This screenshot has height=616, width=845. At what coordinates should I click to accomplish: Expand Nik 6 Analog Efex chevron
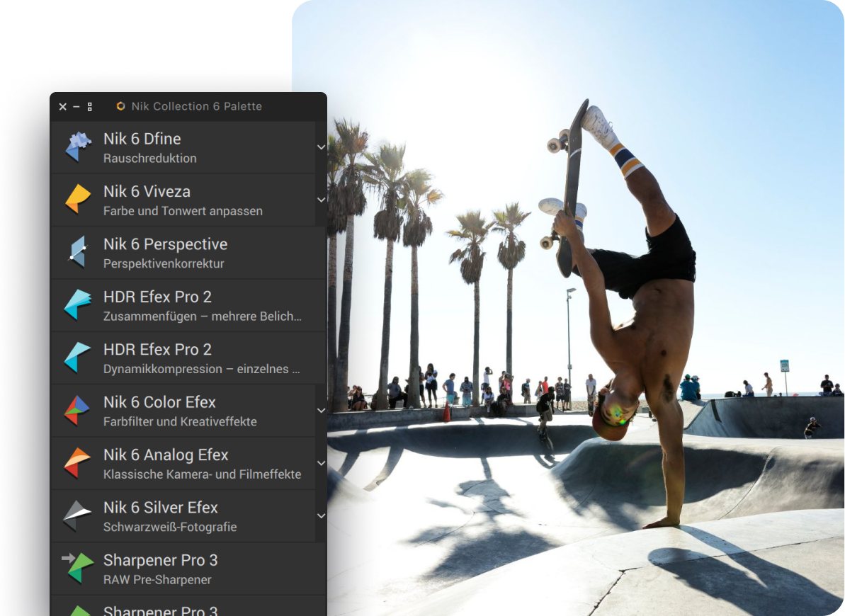(321, 464)
